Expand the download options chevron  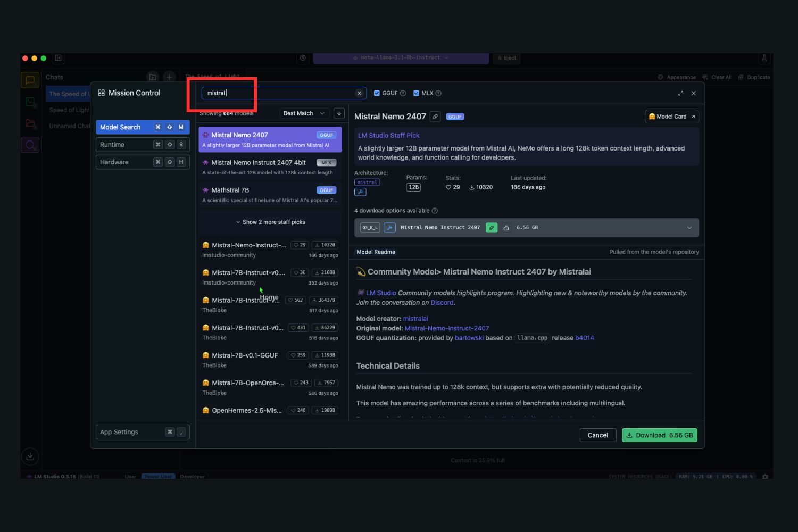coord(689,228)
